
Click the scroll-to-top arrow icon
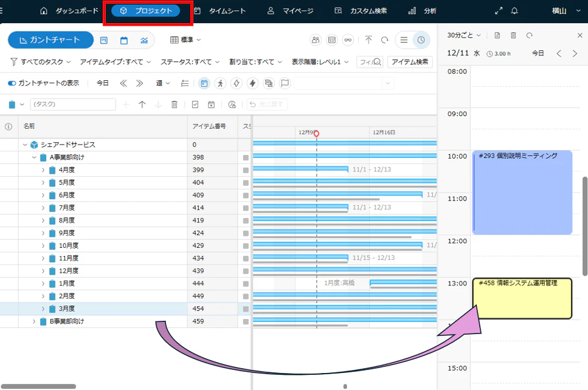click(368, 39)
